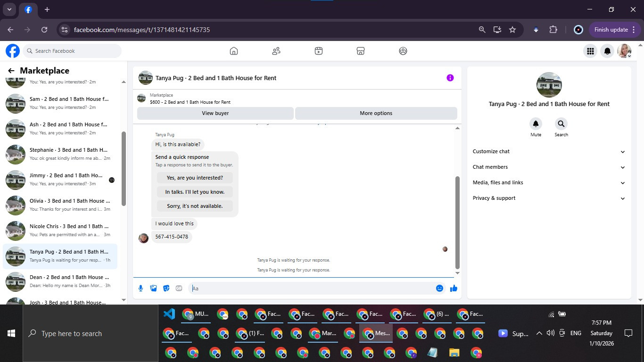
Task: Open Jimmy's conversation in the list
Action: click(60, 180)
